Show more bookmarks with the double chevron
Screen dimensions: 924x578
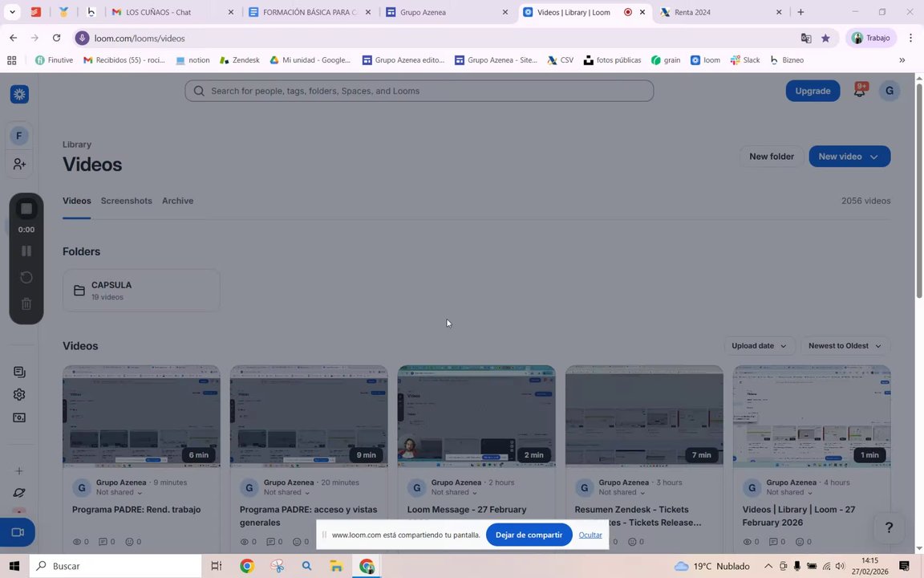click(x=902, y=59)
